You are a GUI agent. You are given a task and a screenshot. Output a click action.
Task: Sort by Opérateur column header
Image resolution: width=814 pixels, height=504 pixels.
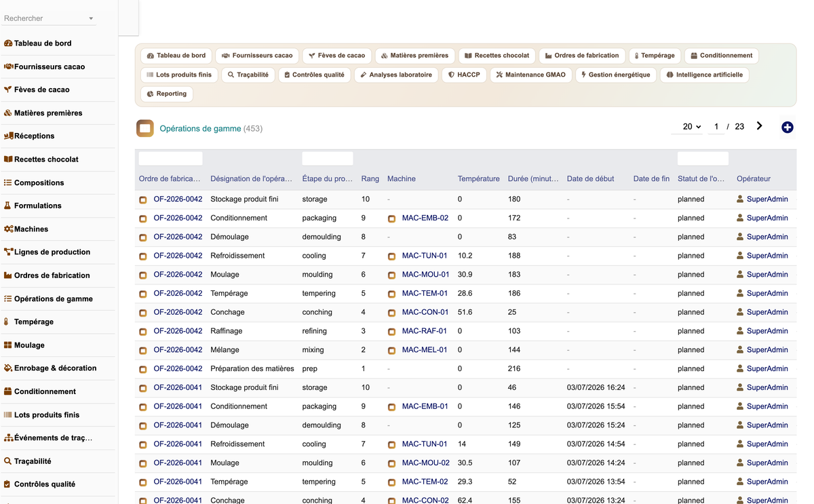pyautogui.click(x=754, y=179)
